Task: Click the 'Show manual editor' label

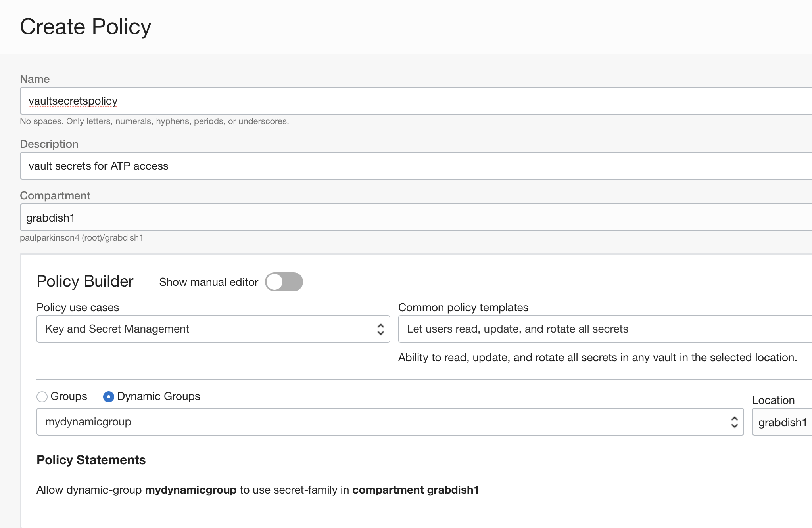Action: point(209,282)
